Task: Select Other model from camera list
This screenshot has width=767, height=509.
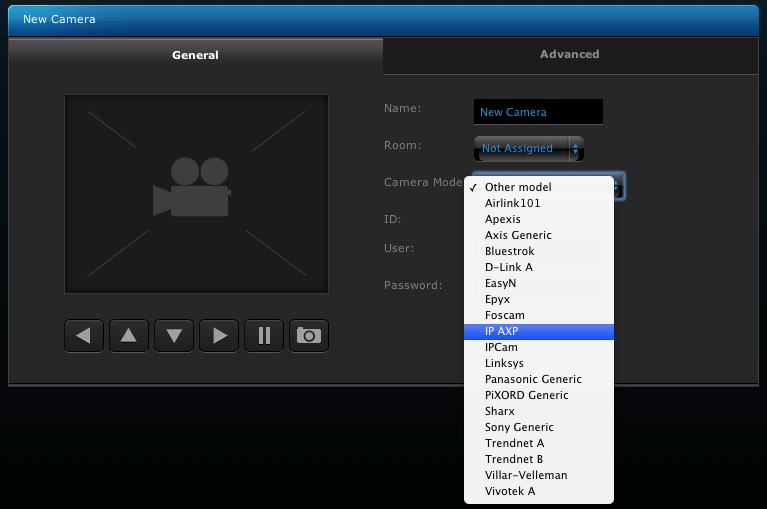Action: pos(539,187)
